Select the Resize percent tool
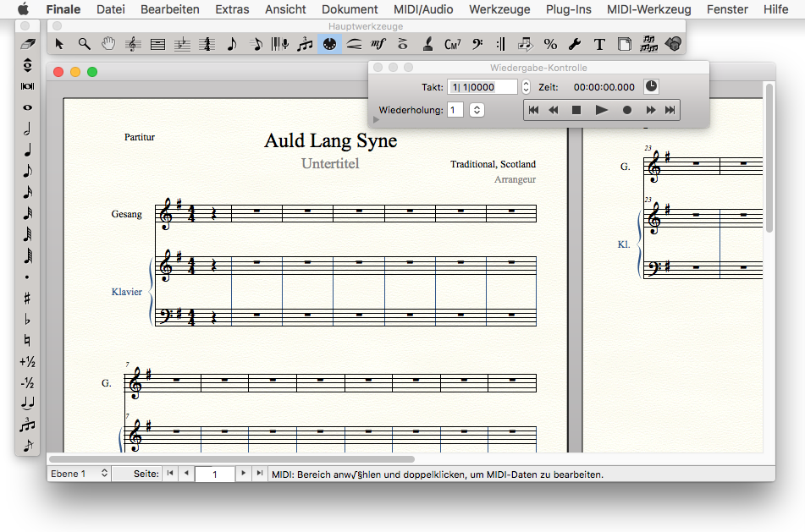805x532 pixels. click(x=550, y=44)
